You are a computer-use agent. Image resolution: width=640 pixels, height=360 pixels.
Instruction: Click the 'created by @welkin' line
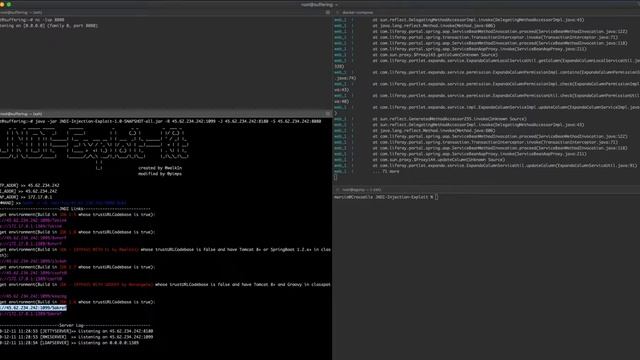click(x=160, y=168)
